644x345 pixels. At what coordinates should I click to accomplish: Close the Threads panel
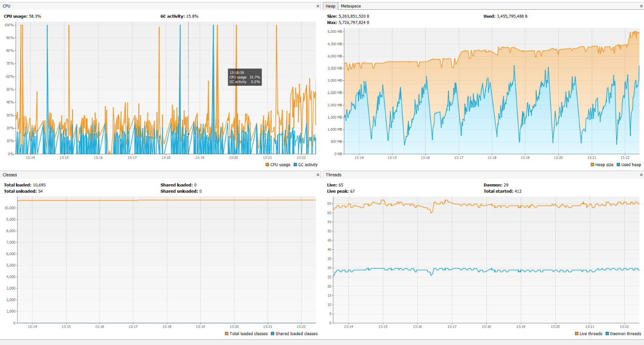(x=641, y=175)
